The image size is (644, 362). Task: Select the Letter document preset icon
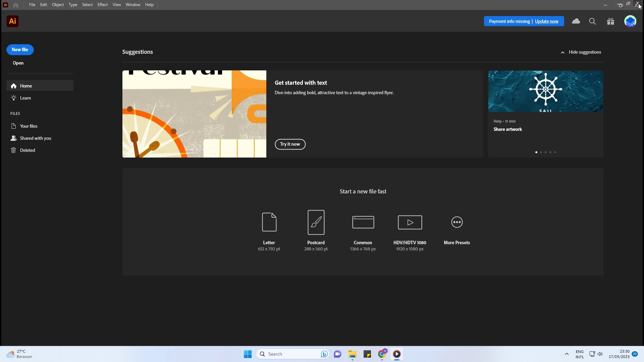269,222
